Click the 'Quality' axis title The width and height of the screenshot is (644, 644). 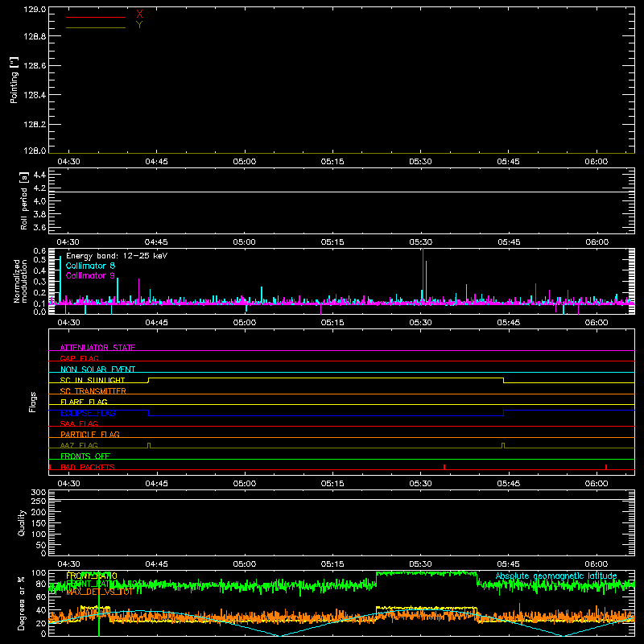22,522
